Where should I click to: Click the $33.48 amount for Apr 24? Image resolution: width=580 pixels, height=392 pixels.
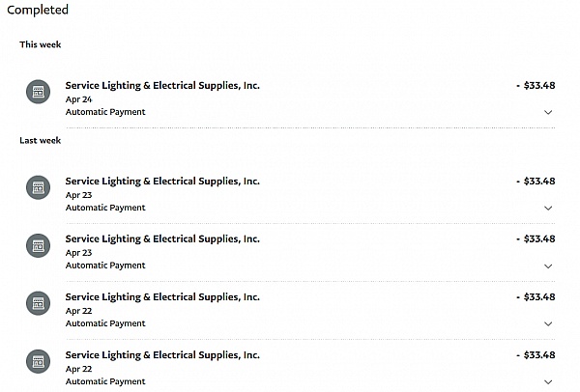pyautogui.click(x=536, y=85)
